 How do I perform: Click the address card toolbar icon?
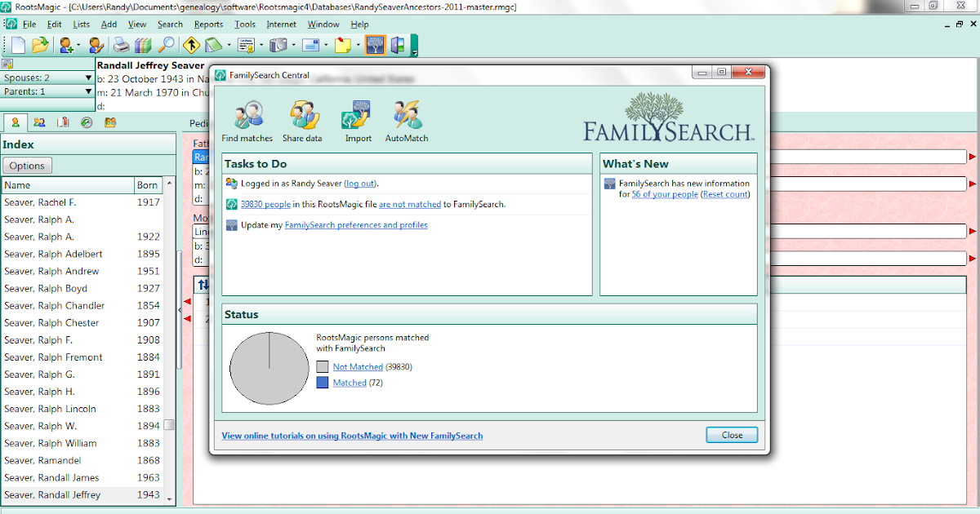[310, 45]
